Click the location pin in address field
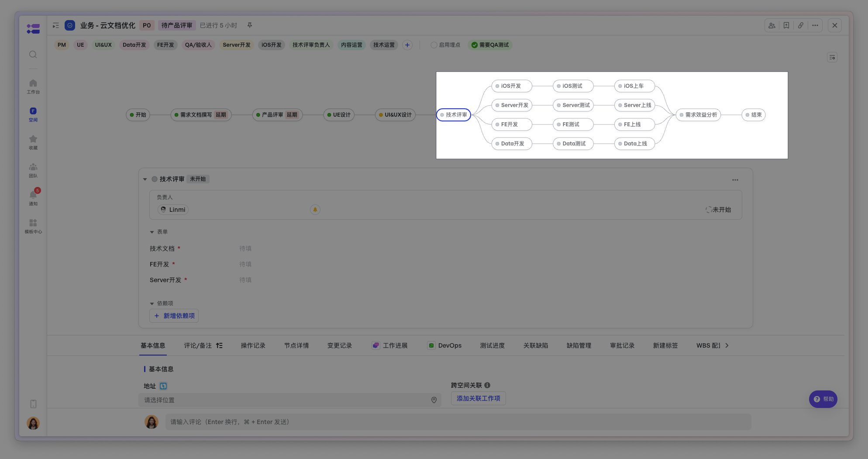The image size is (868, 459). point(434,400)
